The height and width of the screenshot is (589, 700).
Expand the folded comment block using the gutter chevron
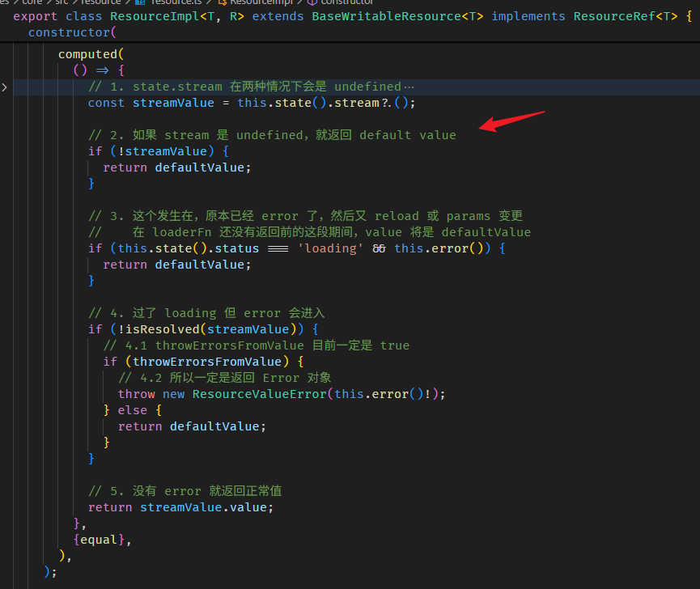pos(4,87)
